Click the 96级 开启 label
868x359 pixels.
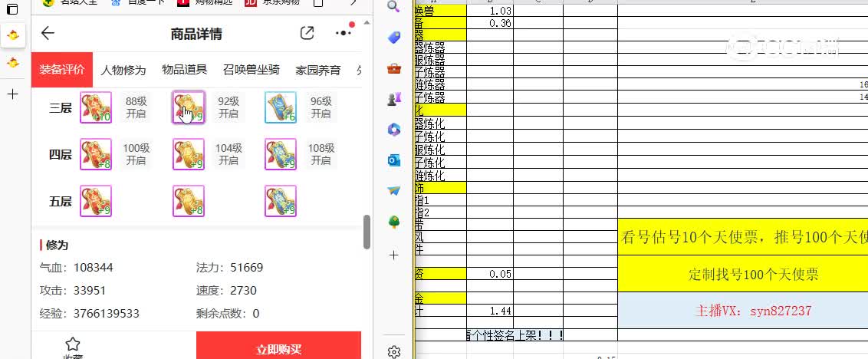pos(321,107)
